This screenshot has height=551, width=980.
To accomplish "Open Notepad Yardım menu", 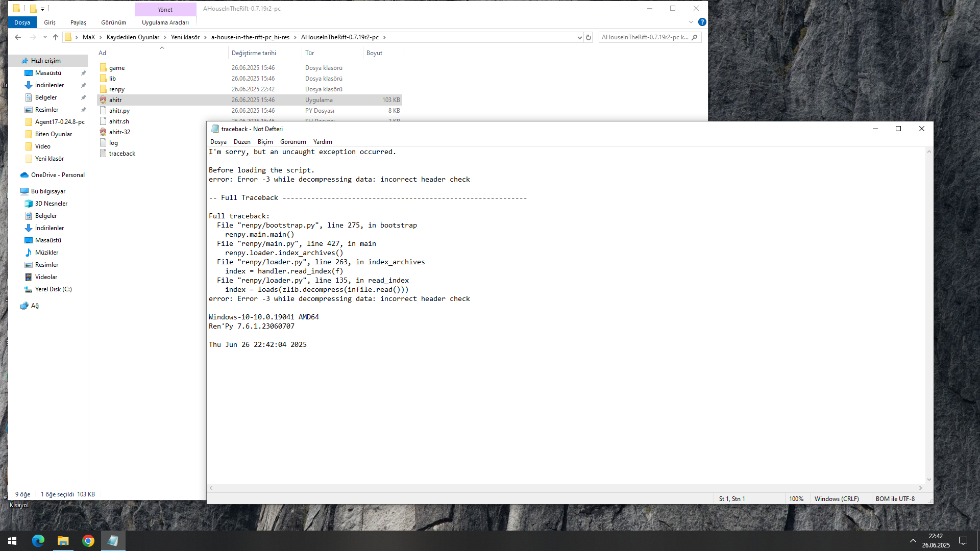I will [323, 142].
